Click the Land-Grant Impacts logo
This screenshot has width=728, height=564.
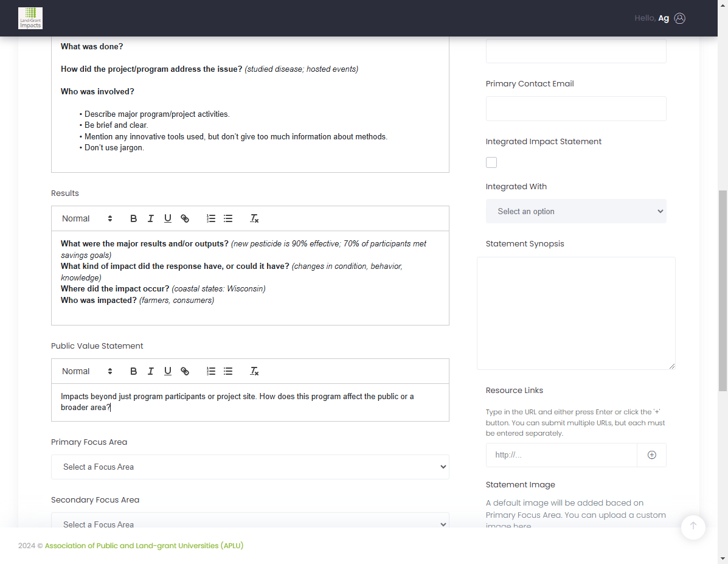(30, 18)
